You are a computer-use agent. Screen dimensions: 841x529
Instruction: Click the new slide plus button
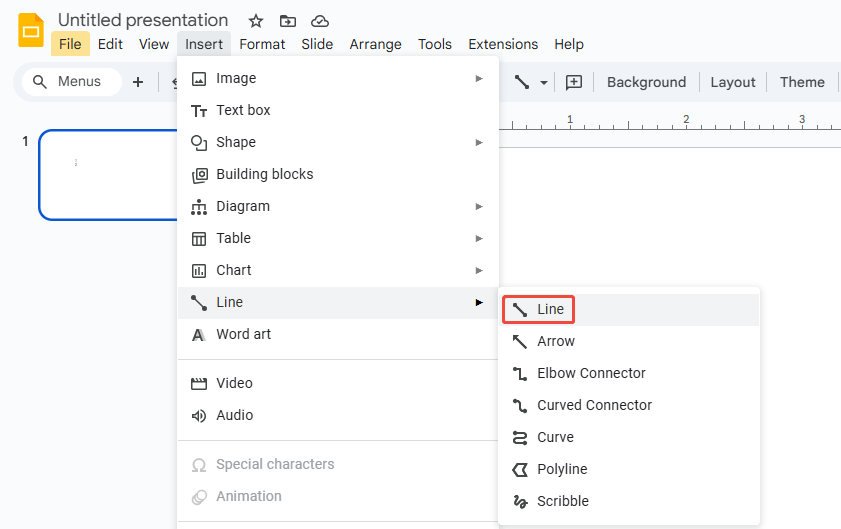tap(138, 82)
